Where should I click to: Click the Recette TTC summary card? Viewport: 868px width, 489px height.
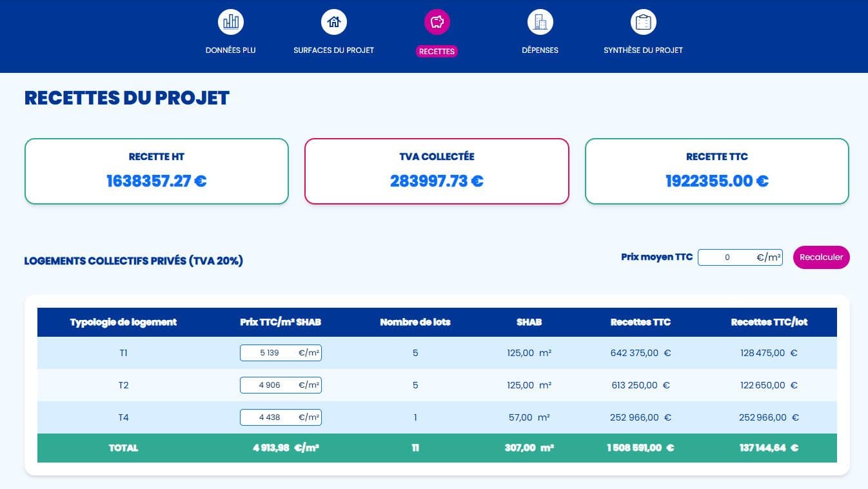[x=716, y=172]
